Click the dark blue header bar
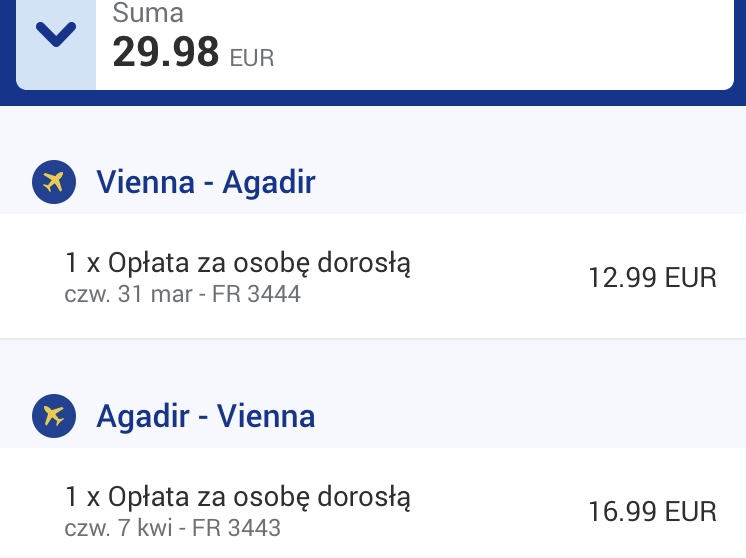Image resolution: width=746 pixels, height=558 pixels. (x=373, y=98)
